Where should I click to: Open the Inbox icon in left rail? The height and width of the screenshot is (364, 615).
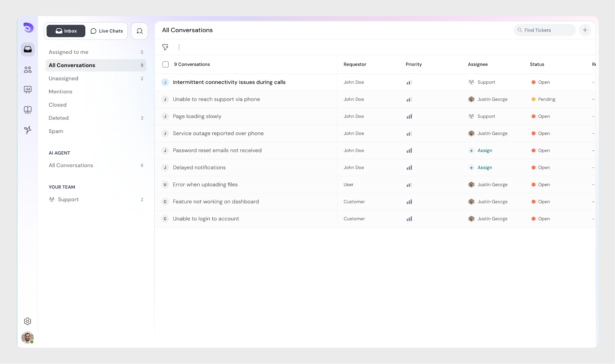point(28,50)
